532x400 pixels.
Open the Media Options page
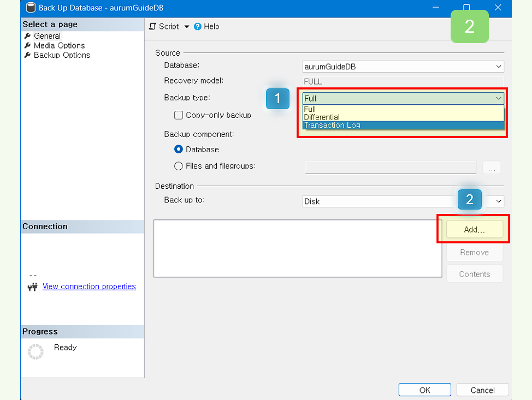pyautogui.click(x=59, y=45)
